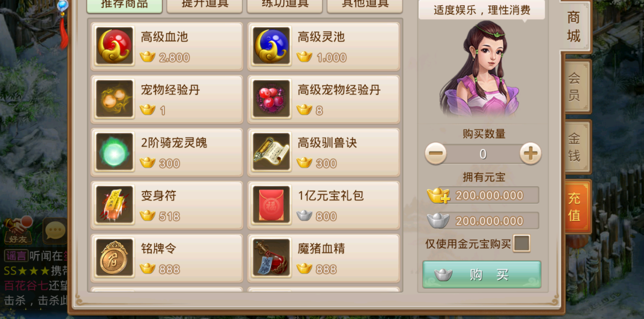Choose the 高级驯兽诀 scroll icon
This screenshot has height=319, width=644.
tap(272, 152)
